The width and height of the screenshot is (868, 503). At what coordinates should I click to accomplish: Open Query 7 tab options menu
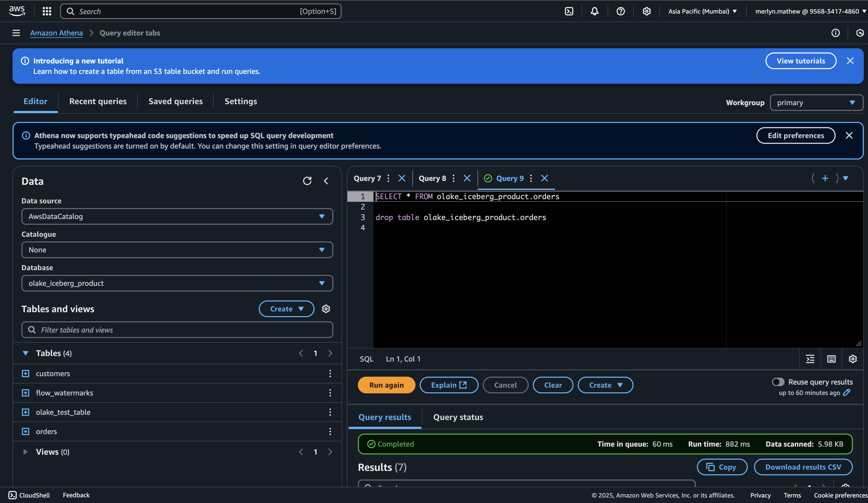coord(388,178)
